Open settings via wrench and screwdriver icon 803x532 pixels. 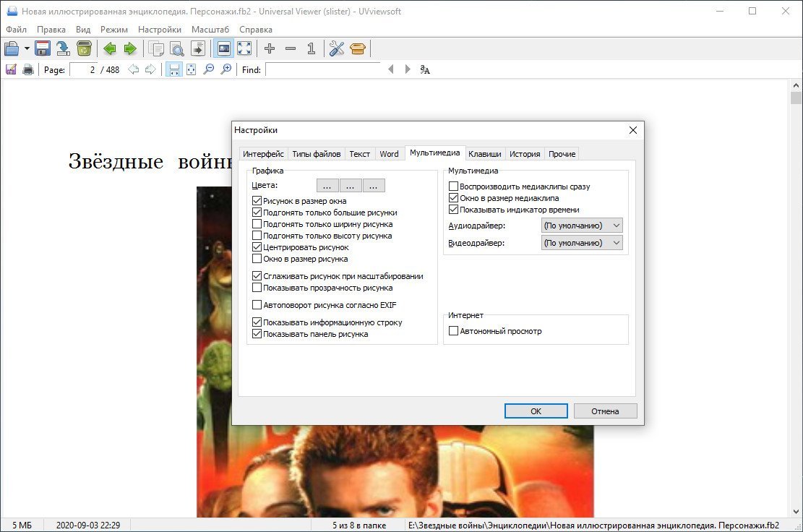pos(337,48)
